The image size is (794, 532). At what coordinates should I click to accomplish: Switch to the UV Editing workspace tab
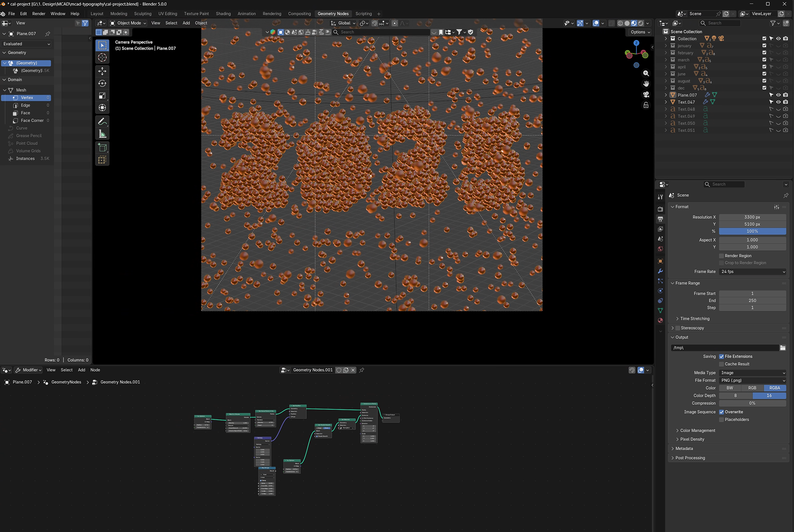(x=168, y=13)
